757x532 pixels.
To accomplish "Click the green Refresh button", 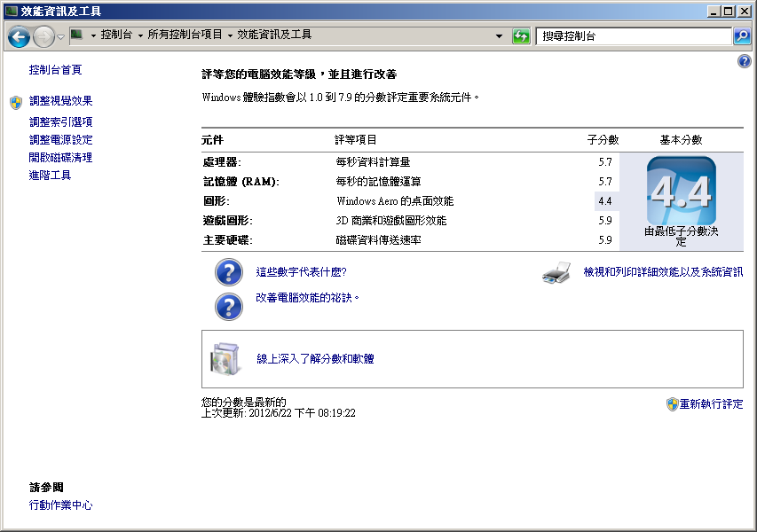I will (x=521, y=35).
